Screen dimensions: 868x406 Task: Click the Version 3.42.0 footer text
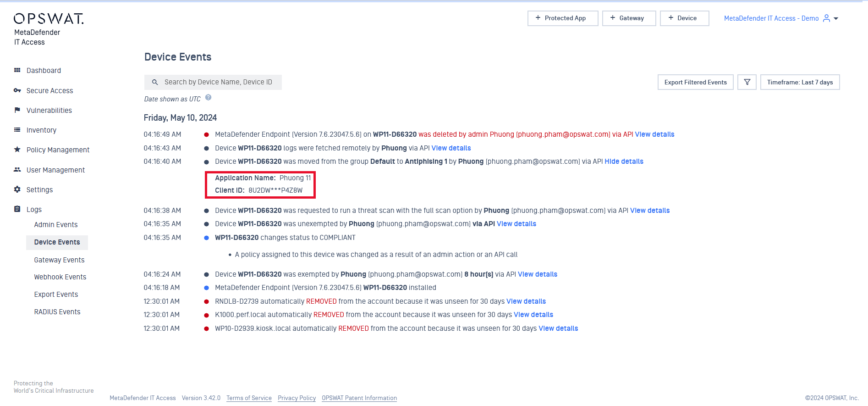(201, 398)
